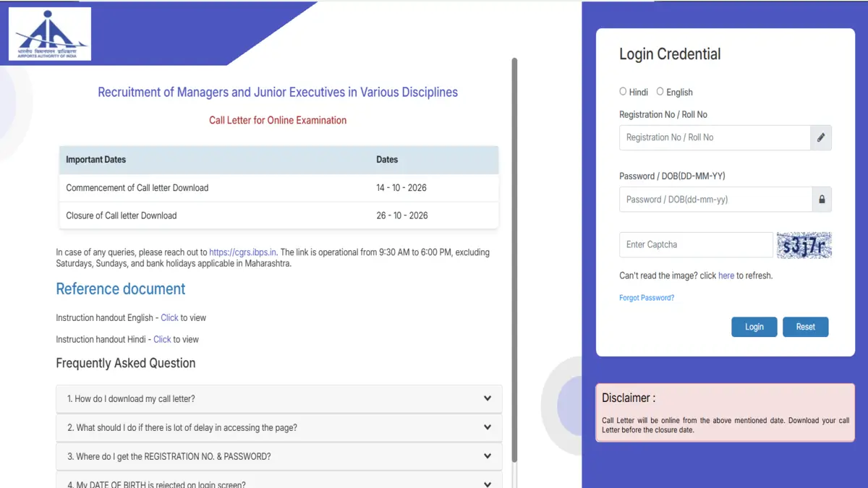Viewport: 868px width, 488px height.
Task: Open the English instruction handout Click link
Action: 169,317
